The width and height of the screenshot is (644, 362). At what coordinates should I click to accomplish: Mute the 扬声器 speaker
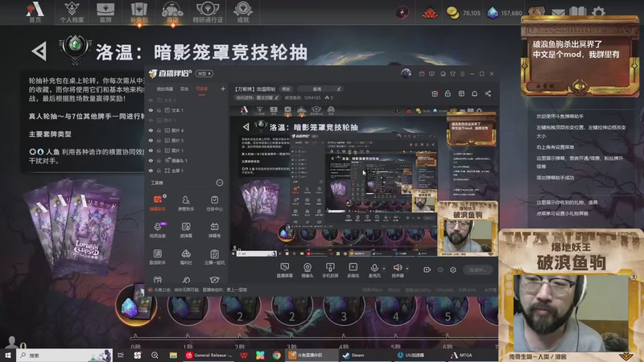[397, 270]
